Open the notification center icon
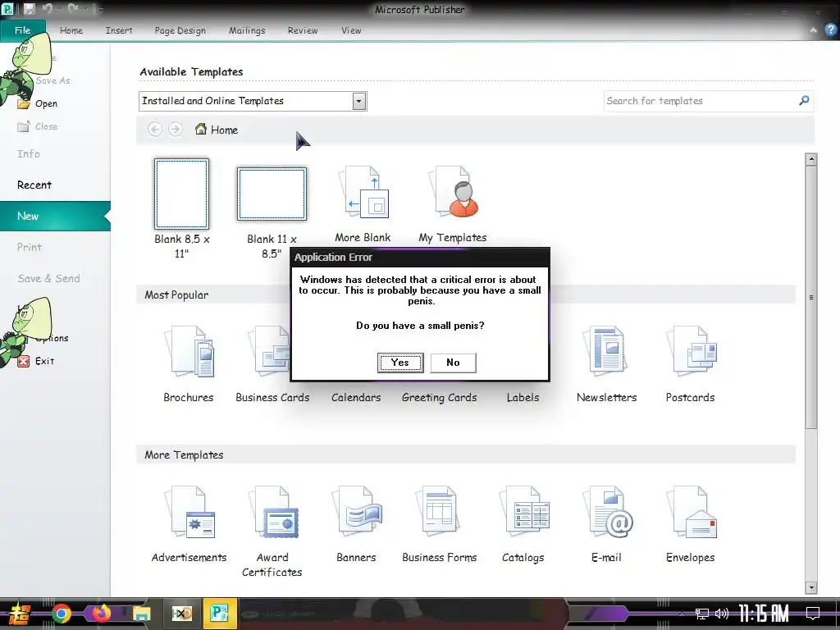 [x=813, y=614]
